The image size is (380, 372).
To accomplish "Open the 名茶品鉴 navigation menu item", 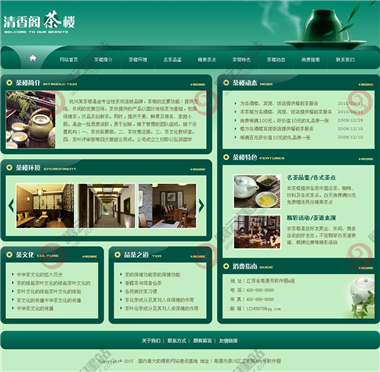I will [172, 60].
